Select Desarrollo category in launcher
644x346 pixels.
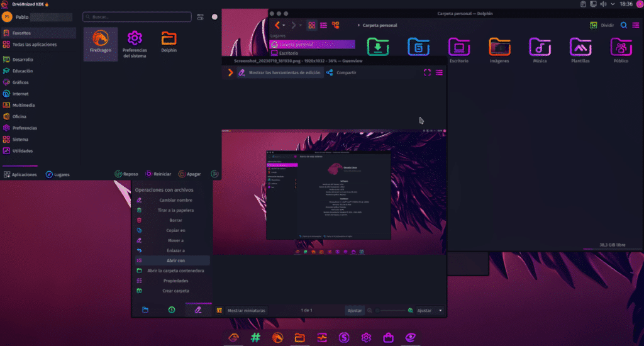click(x=38, y=60)
